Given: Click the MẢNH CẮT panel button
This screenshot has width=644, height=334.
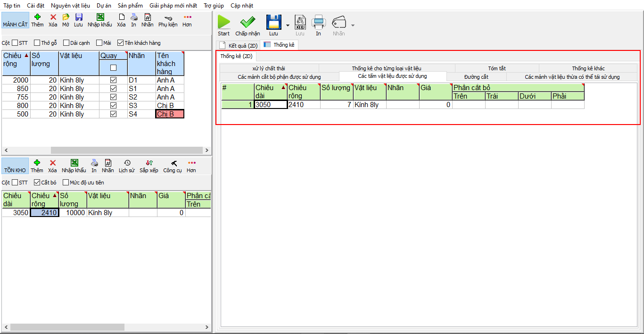Looking at the screenshot, I should tap(15, 24).
